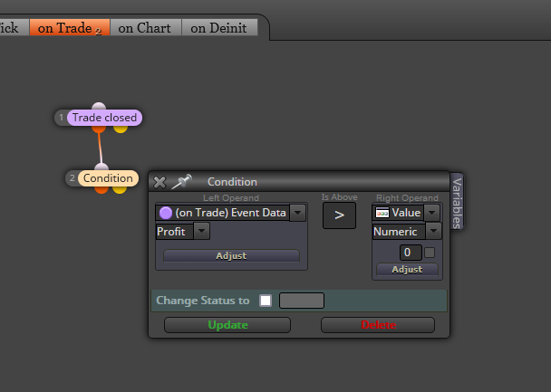Open the vertical Variables side tab
This screenshot has width=551, height=392.
tap(457, 202)
